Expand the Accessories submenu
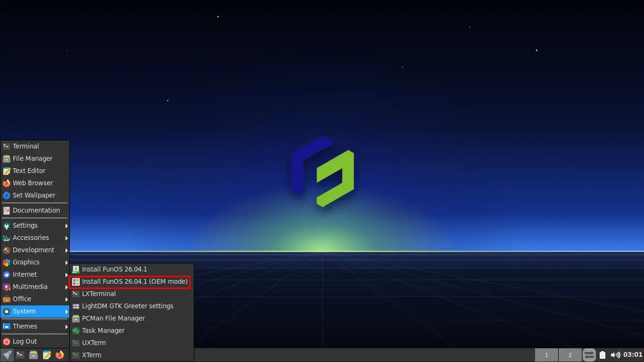This screenshot has width=644, height=362. (x=35, y=238)
